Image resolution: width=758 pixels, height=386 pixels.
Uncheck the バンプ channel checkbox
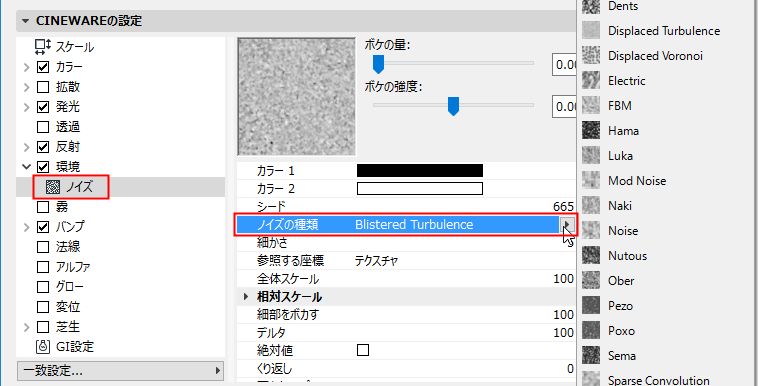[43, 226]
